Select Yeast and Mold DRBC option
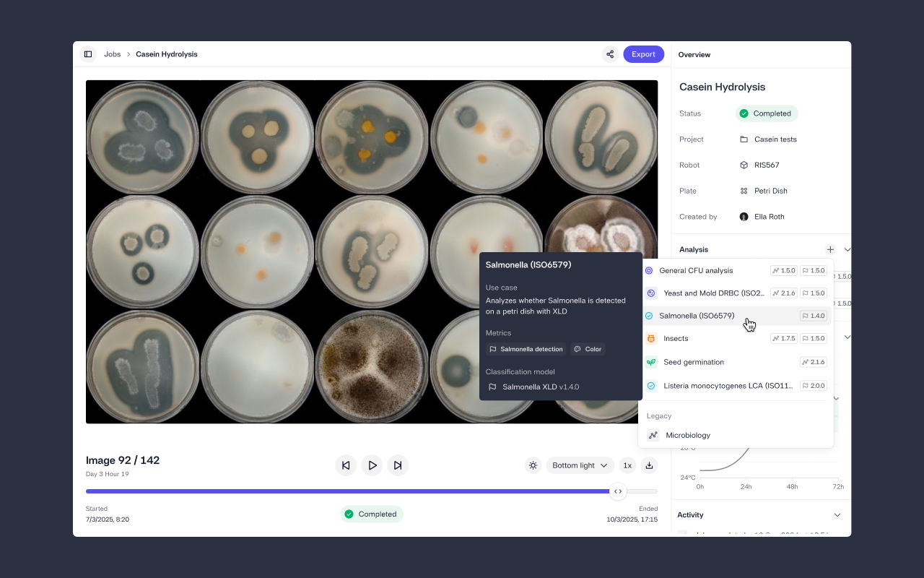Screen dimensions: 924x578 [713, 293]
